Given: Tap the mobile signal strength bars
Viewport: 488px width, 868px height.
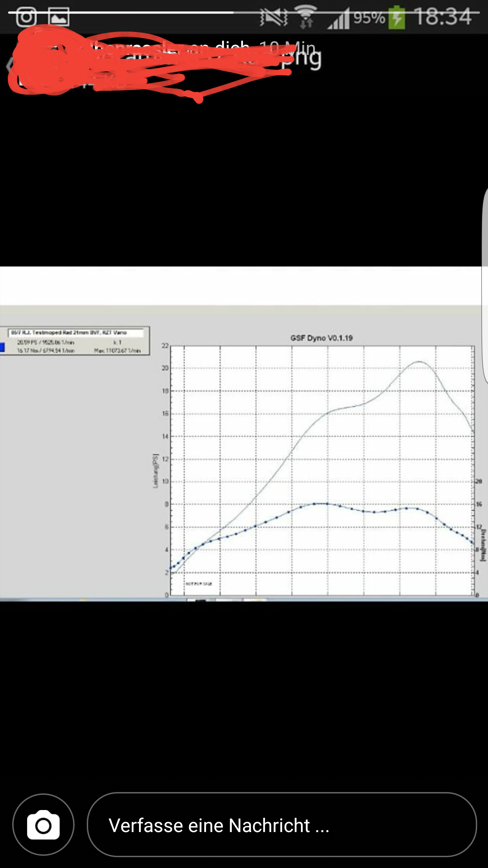Looking at the screenshot, I should 338,19.
